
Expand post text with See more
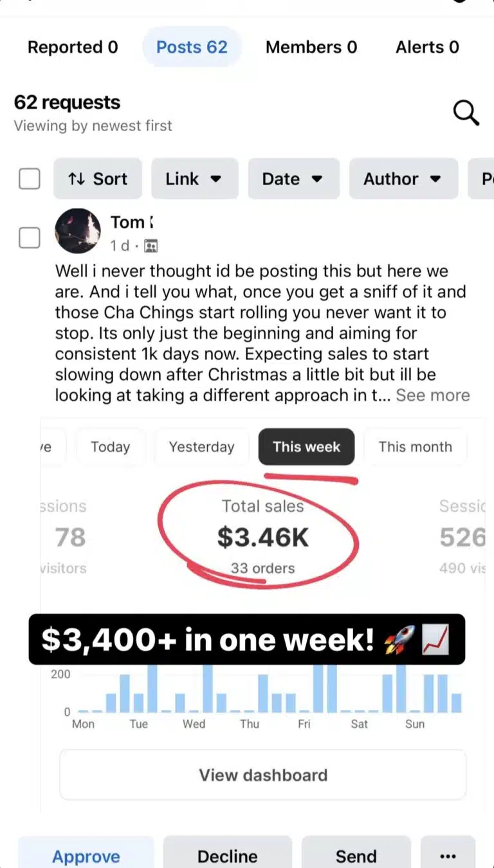click(x=433, y=395)
